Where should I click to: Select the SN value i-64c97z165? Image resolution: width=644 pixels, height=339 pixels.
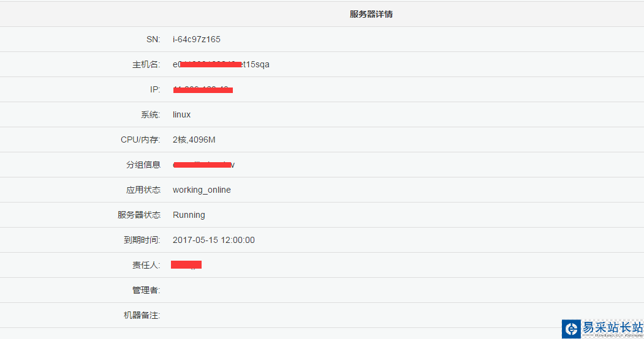197,39
